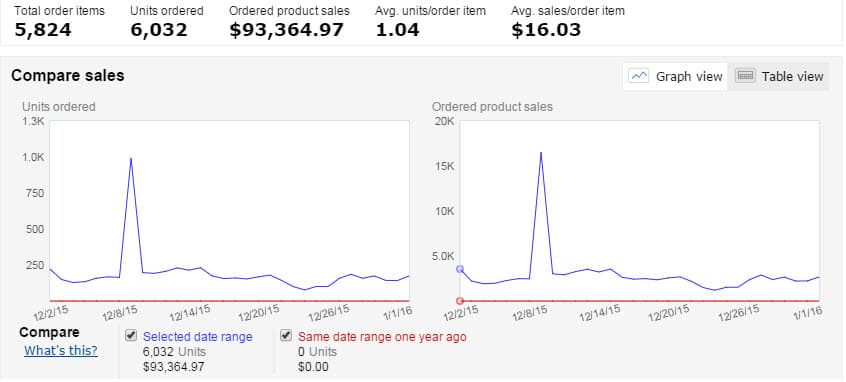The height and width of the screenshot is (382, 846).
Task: Uncheck the Selected date range checkbox
Action: click(131, 336)
